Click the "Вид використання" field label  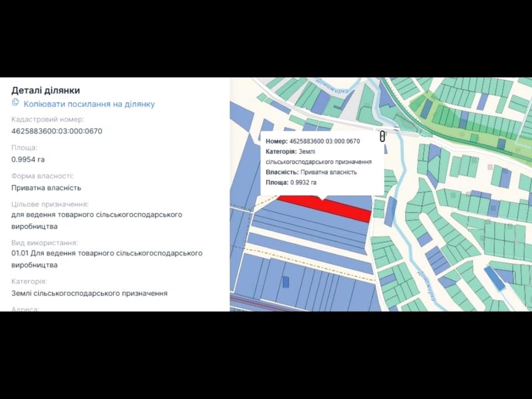coord(44,243)
